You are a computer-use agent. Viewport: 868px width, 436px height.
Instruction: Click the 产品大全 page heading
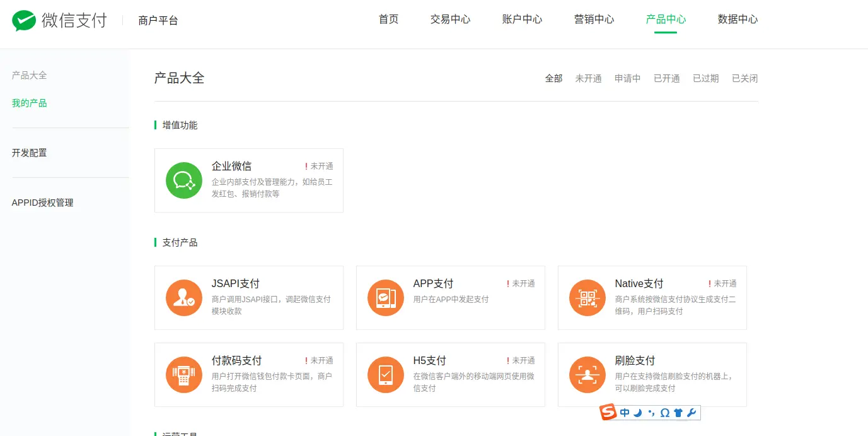coord(179,78)
